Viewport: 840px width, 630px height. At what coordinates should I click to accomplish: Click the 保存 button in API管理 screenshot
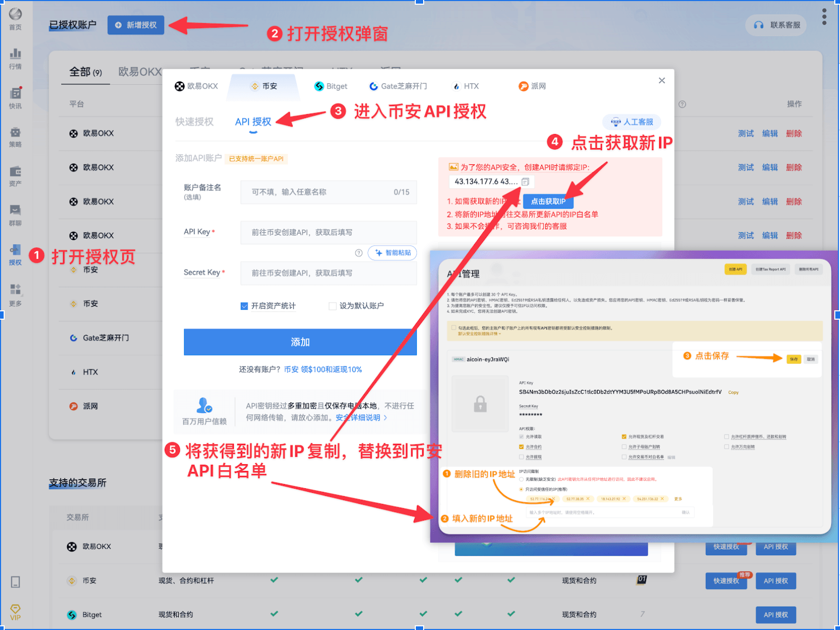(x=794, y=359)
